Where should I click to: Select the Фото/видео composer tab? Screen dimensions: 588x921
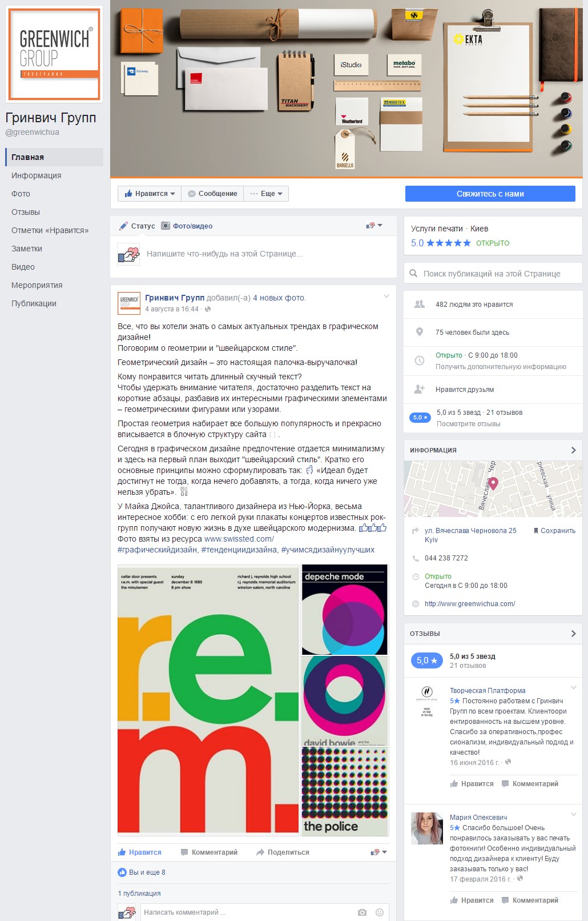tap(187, 226)
